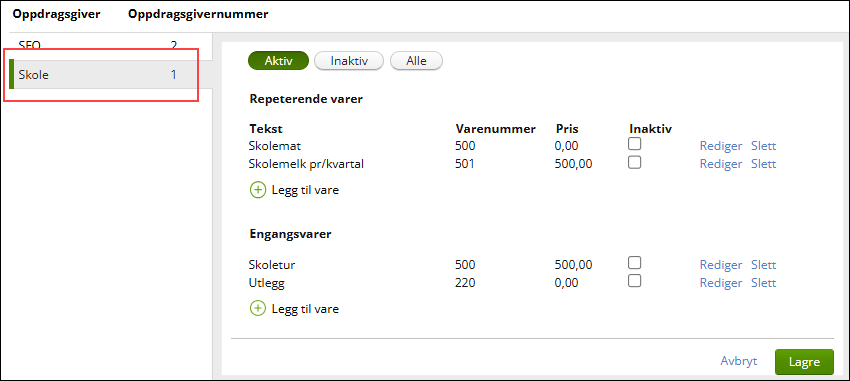This screenshot has height=381, width=850.
Task: Click Rediger for Utlegg
Action: 720,283
